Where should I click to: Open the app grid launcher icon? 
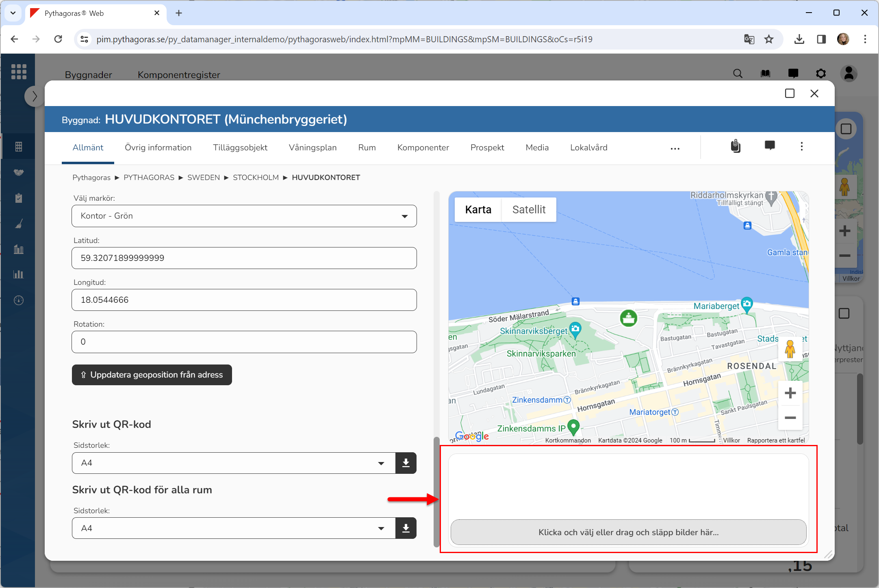point(19,72)
